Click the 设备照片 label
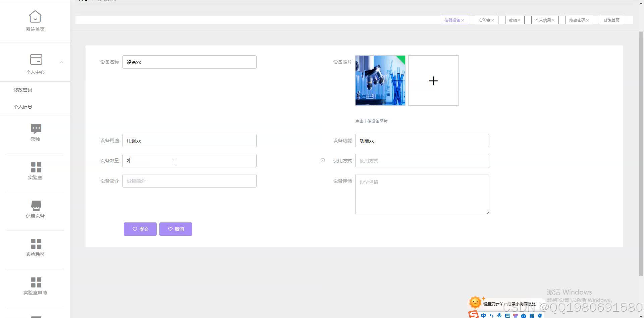The height and width of the screenshot is (318, 644). tap(342, 62)
